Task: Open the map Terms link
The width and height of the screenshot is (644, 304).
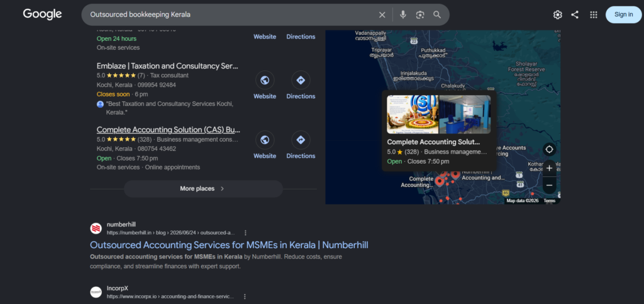Action: [549, 201]
